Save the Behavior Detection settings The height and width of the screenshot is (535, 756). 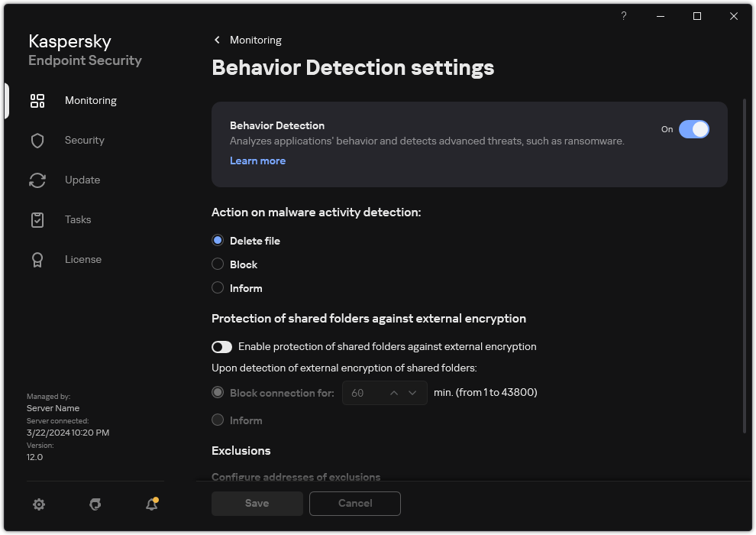(x=257, y=504)
